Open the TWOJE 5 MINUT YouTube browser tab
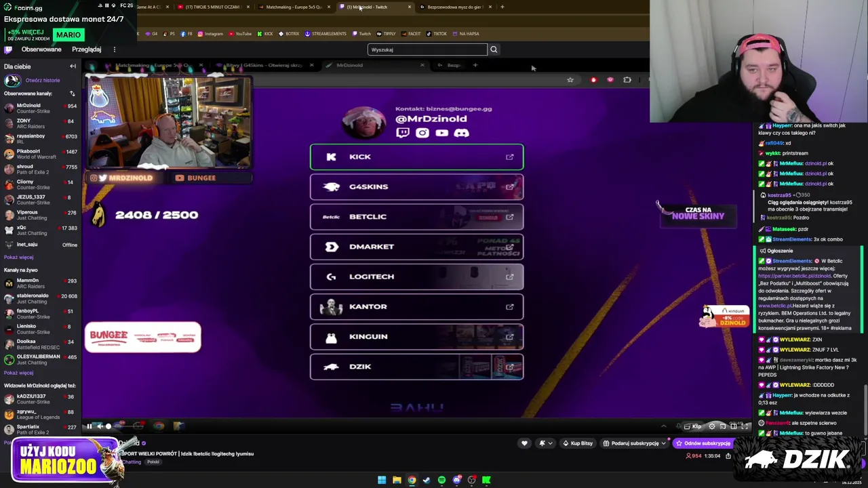 click(213, 7)
